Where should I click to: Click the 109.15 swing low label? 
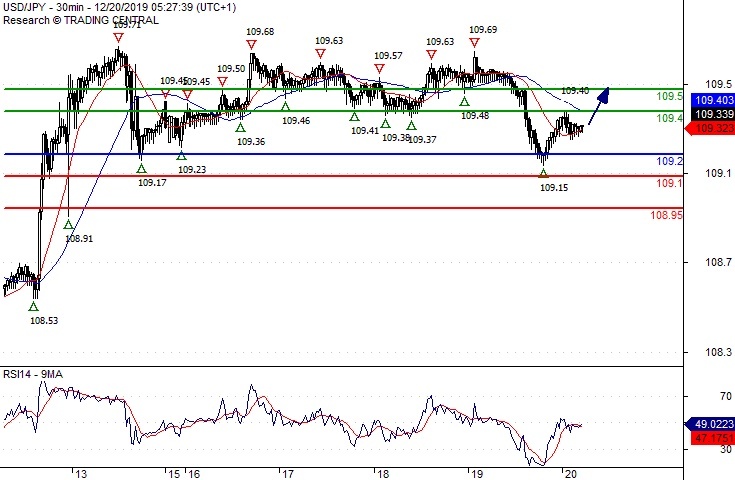[x=554, y=188]
